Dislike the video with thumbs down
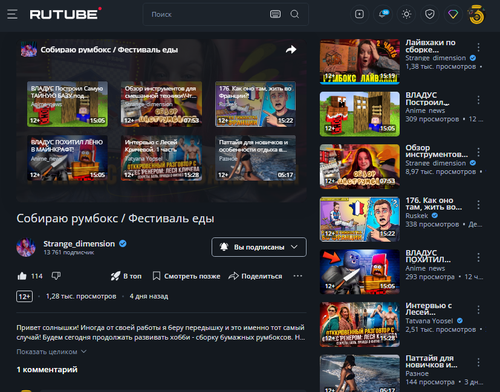This screenshot has width=500, height=392. pyautogui.click(x=56, y=276)
